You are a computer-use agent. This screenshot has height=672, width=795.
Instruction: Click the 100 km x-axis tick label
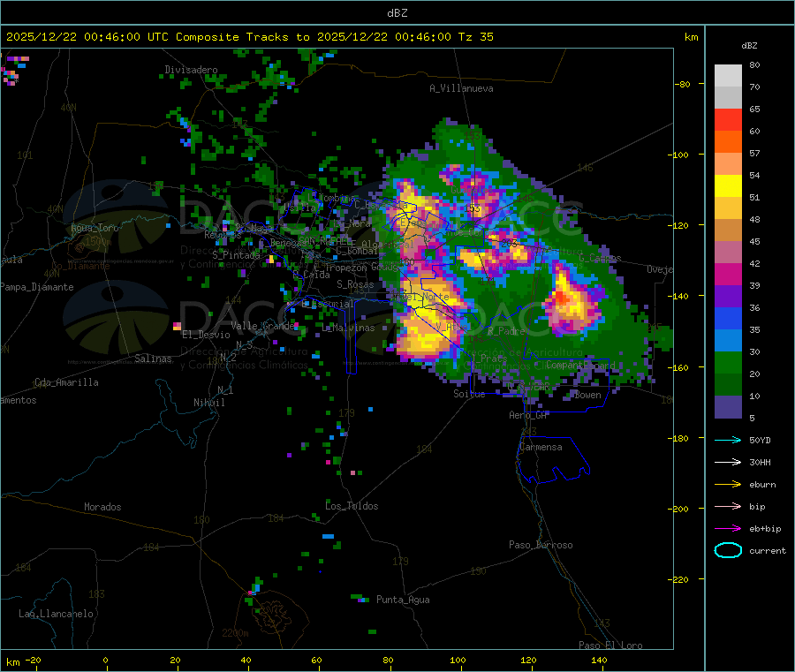(x=458, y=660)
